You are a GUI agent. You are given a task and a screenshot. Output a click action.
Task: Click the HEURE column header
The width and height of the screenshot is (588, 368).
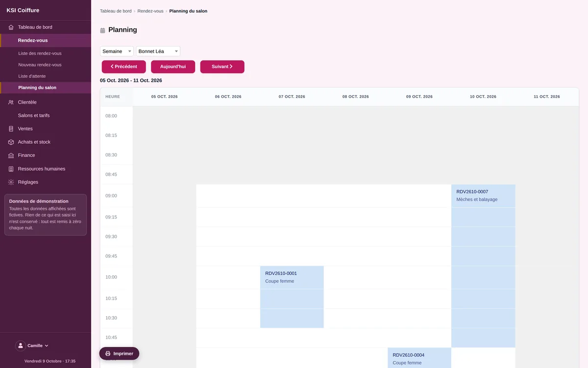117,97
